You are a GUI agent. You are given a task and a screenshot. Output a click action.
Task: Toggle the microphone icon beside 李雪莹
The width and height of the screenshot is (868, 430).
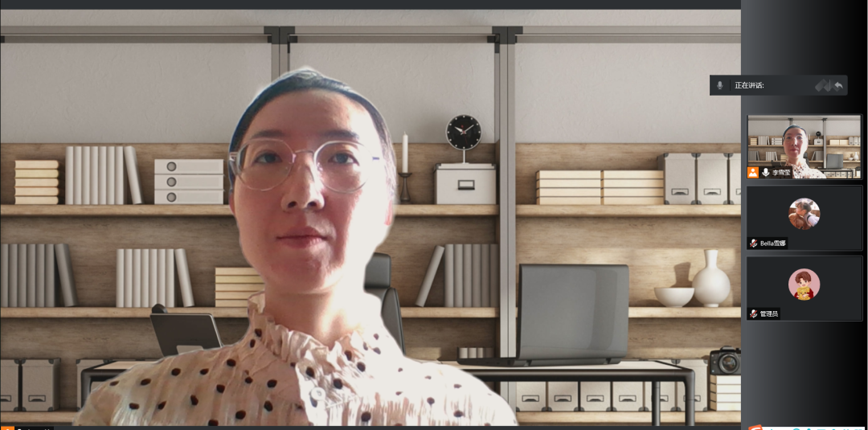[765, 172]
